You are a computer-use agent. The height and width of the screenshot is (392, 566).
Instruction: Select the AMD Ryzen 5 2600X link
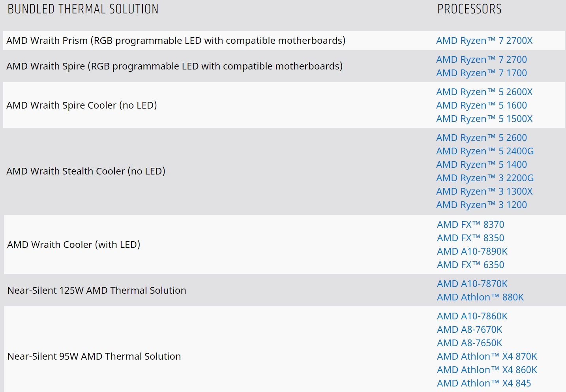(x=484, y=92)
